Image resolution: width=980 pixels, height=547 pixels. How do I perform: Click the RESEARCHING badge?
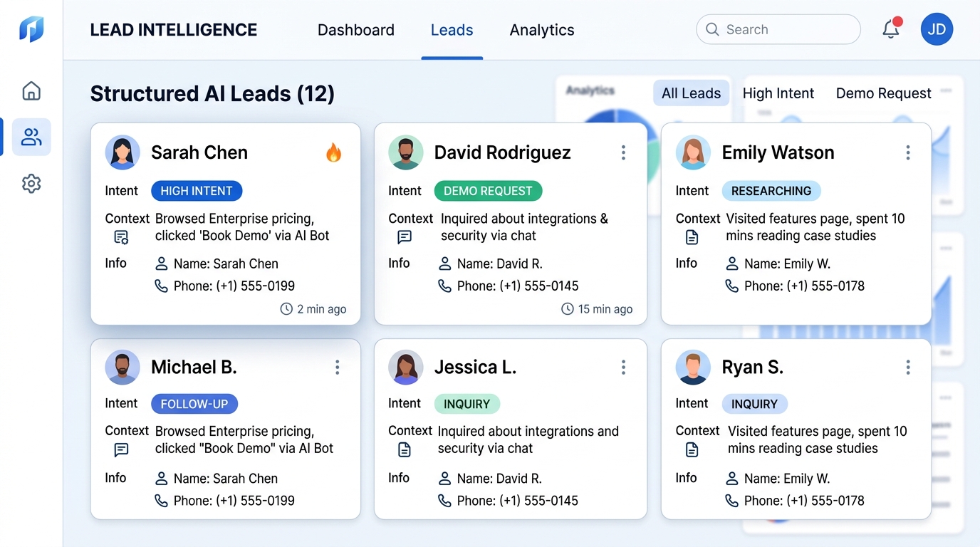[771, 191]
